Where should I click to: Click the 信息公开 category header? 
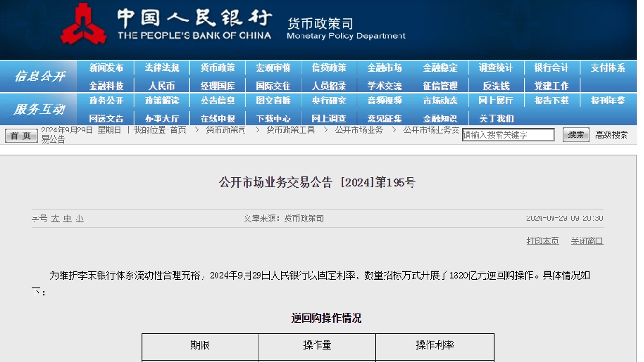tap(40, 77)
